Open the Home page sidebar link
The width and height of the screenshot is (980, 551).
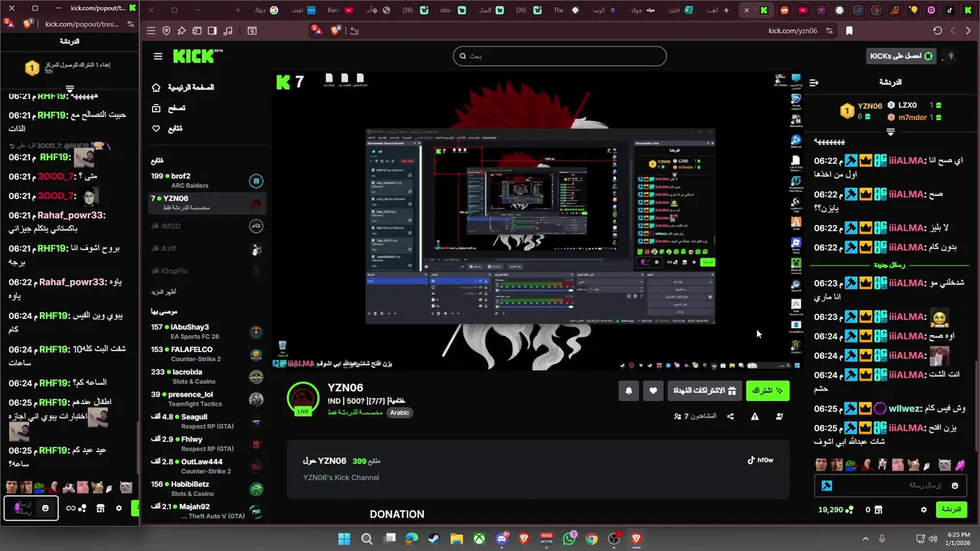click(x=184, y=88)
